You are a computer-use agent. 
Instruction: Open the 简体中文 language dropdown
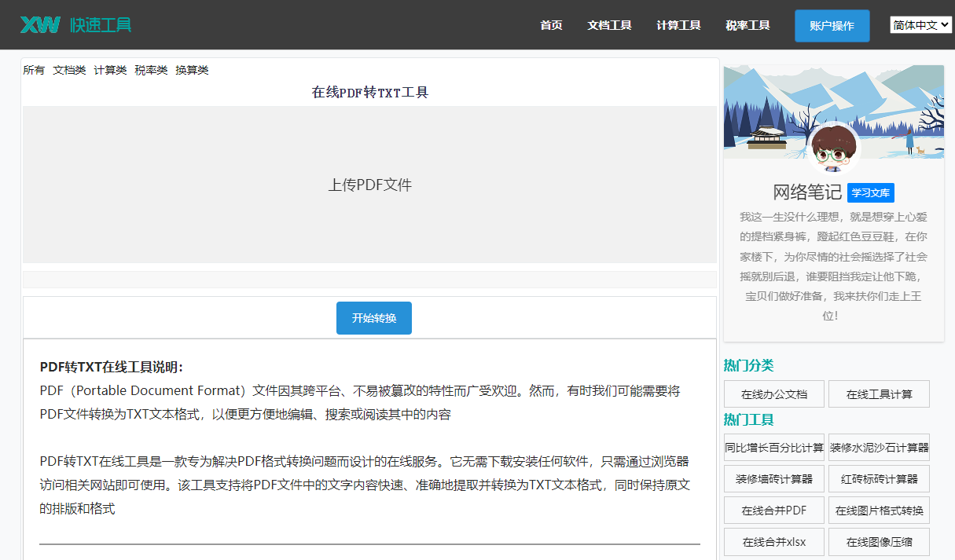(x=920, y=25)
